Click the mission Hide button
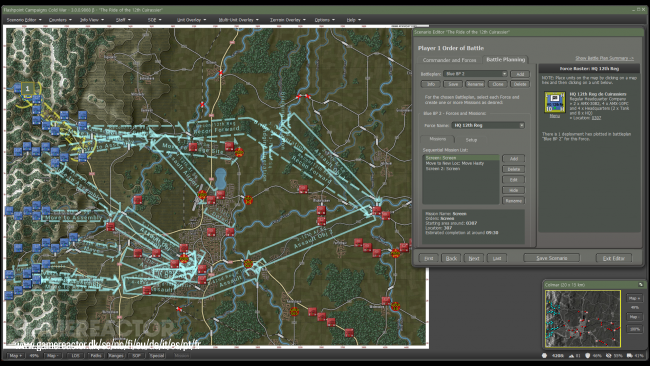 (x=514, y=190)
